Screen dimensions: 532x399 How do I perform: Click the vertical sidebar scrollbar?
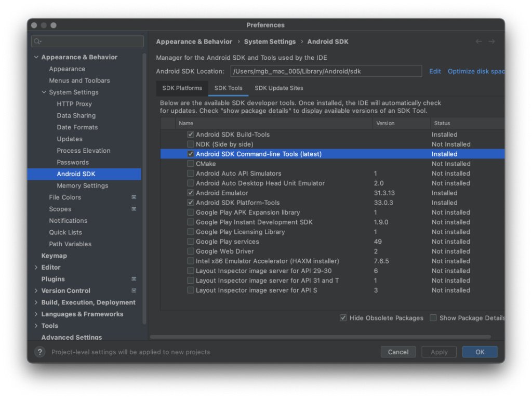(144, 188)
